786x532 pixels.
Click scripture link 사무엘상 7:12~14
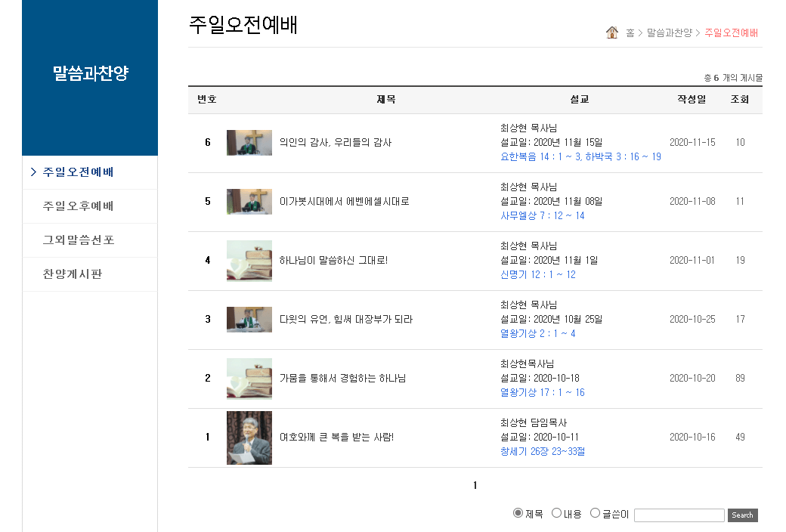[543, 215]
